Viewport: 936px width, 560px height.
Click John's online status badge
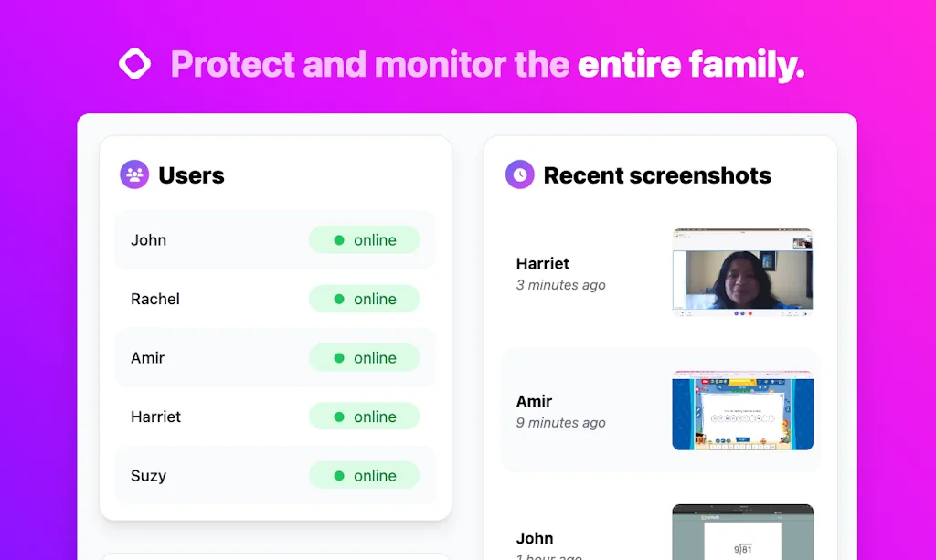click(x=365, y=240)
